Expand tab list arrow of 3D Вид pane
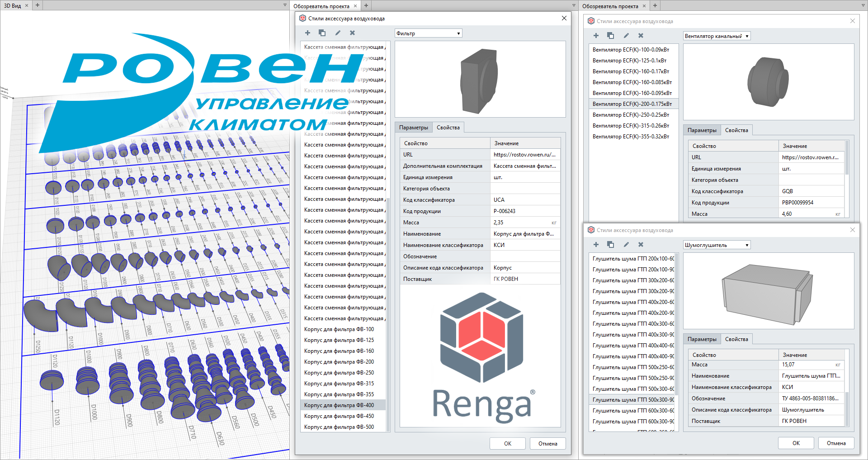Image resolution: width=868 pixels, height=460 pixels. coord(285,5)
